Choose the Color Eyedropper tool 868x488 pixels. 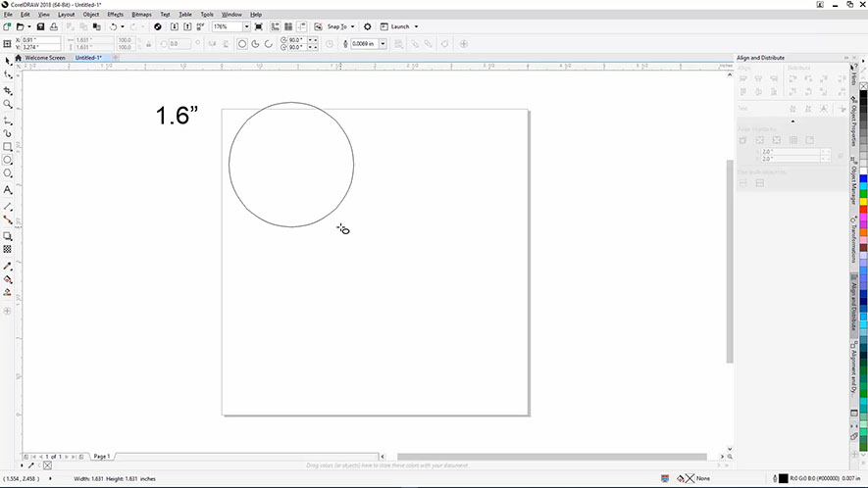point(8,266)
